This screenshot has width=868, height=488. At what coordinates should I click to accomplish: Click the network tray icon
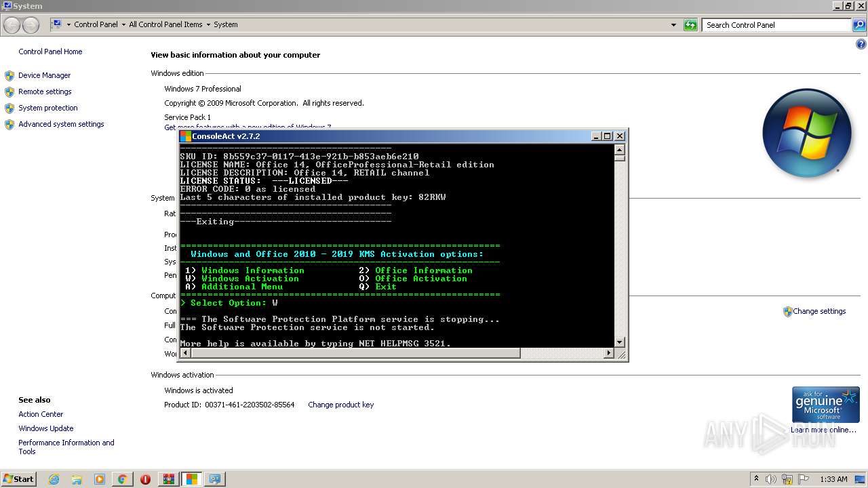787,479
